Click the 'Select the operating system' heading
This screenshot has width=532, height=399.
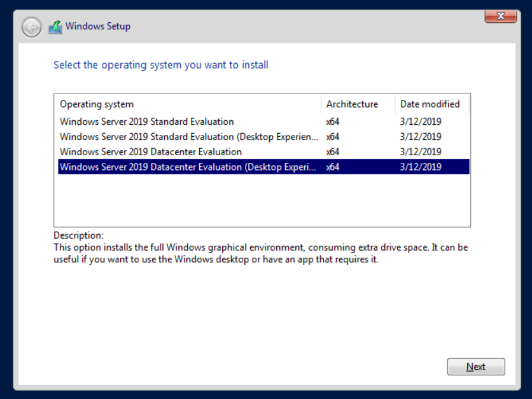pyautogui.click(x=161, y=65)
